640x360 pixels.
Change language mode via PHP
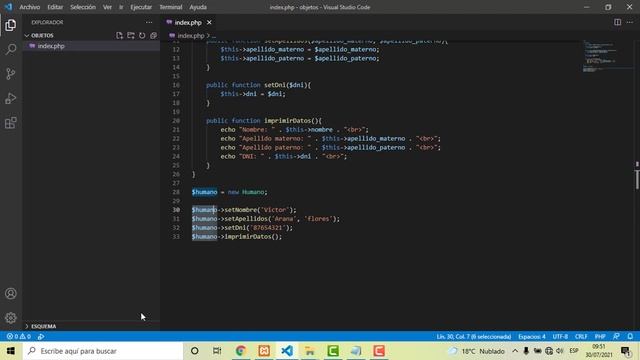point(600,337)
